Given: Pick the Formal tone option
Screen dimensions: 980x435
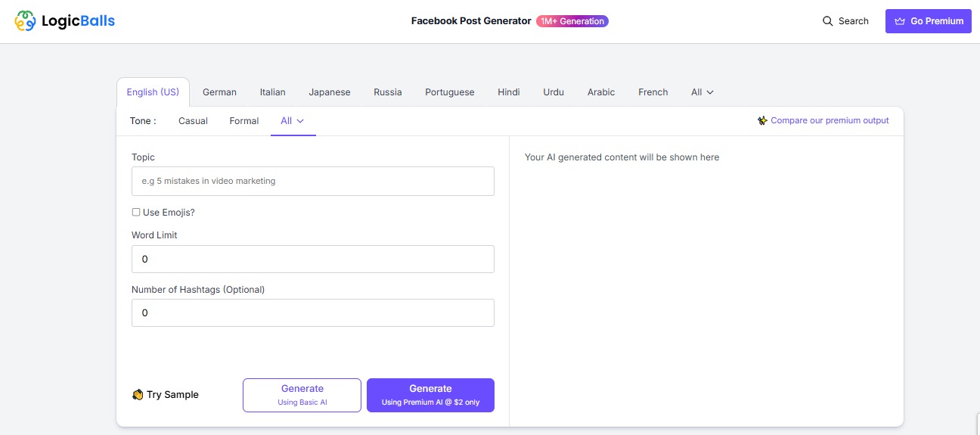Looking at the screenshot, I should [x=243, y=121].
